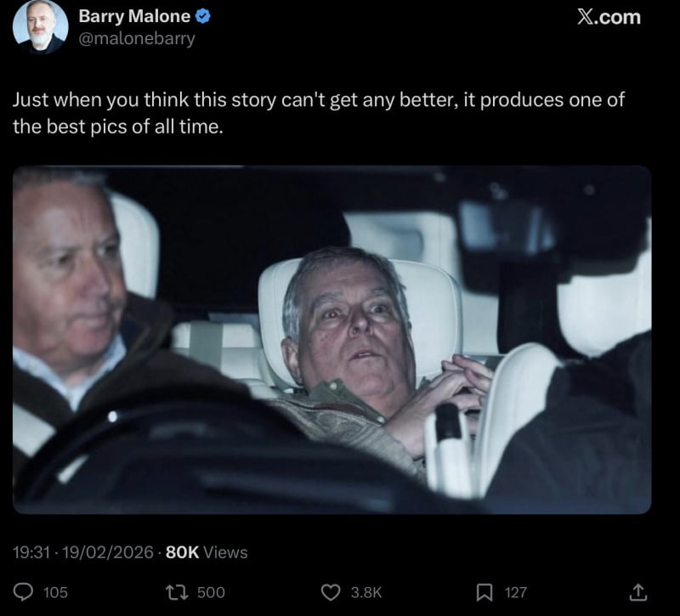The height and width of the screenshot is (616, 680).
Task: Click the @malonebarry handle
Action: click(137, 39)
